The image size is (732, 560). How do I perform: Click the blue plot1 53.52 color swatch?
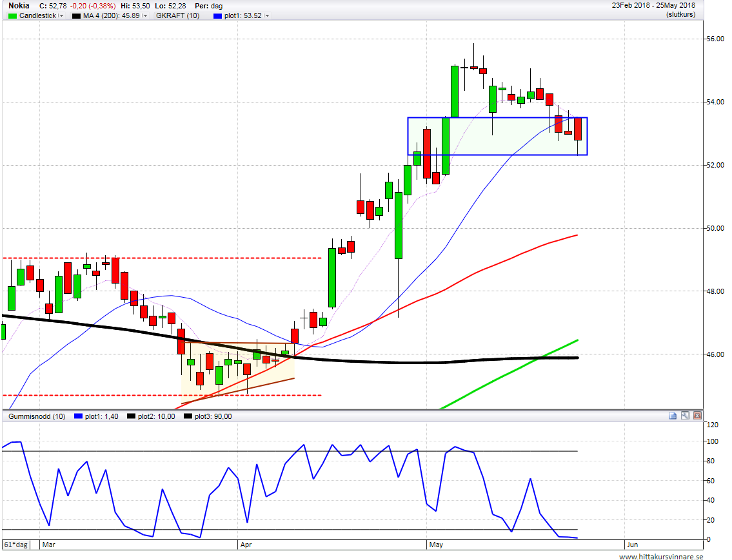(x=217, y=16)
